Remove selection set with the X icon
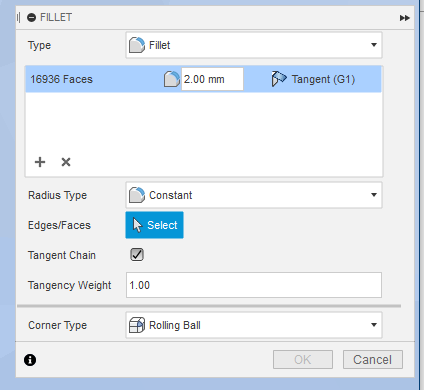 pyautogui.click(x=66, y=162)
